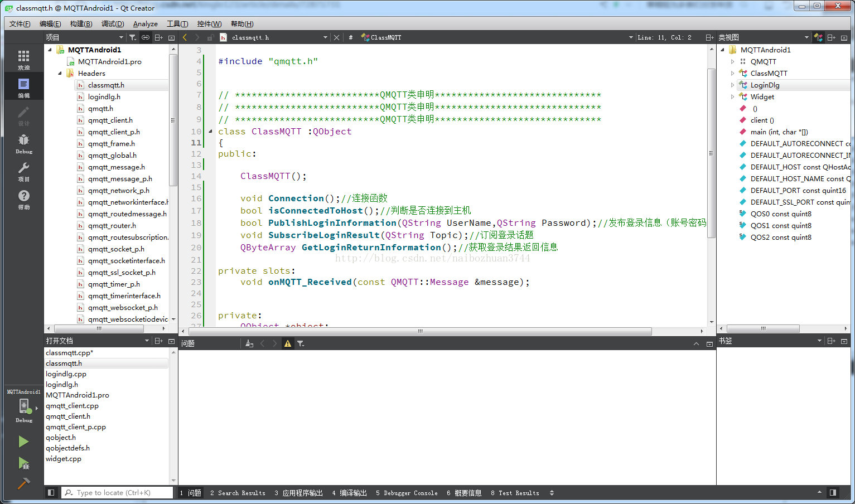
Task: Expand the ClassMQTT class node
Action: pyautogui.click(x=733, y=73)
